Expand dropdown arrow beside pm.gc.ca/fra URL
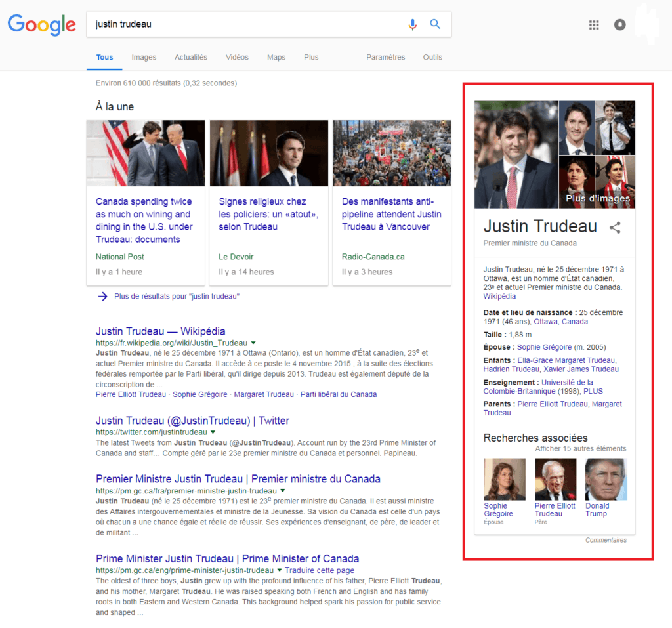 coord(282,490)
